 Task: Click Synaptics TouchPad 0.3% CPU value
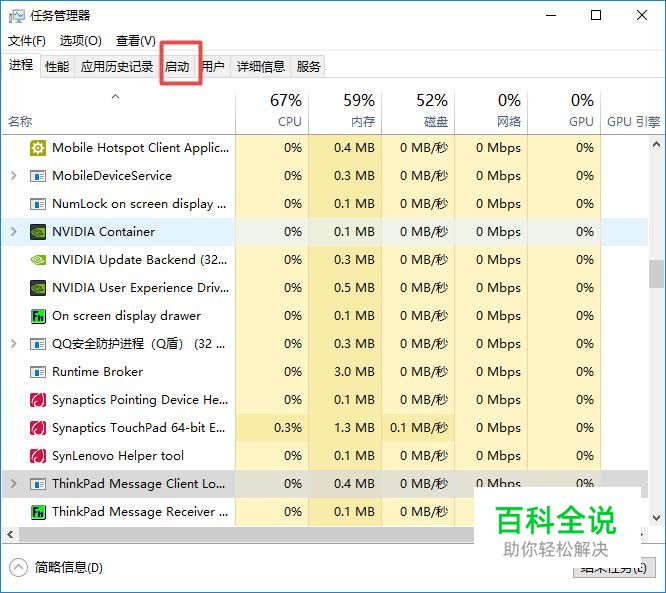click(x=288, y=428)
